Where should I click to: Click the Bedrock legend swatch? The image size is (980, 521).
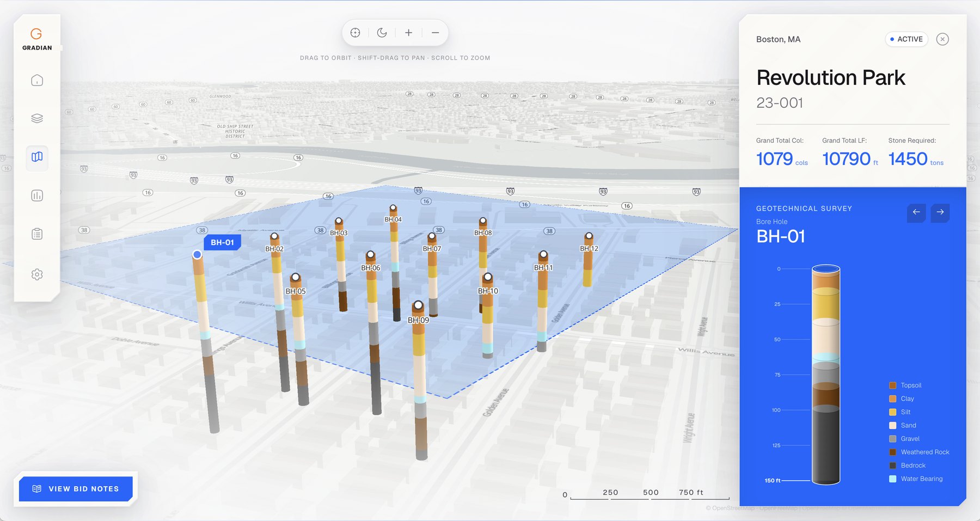pos(893,465)
